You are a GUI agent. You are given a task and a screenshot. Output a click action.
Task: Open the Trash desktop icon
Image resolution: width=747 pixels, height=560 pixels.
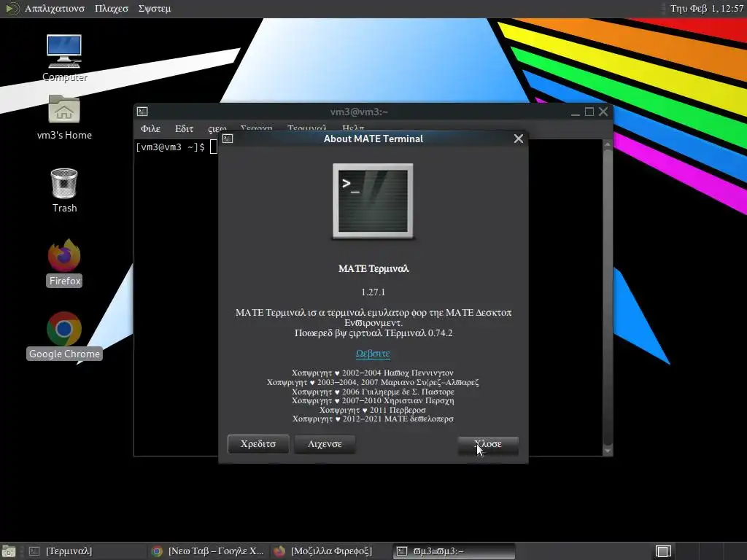click(64, 190)
